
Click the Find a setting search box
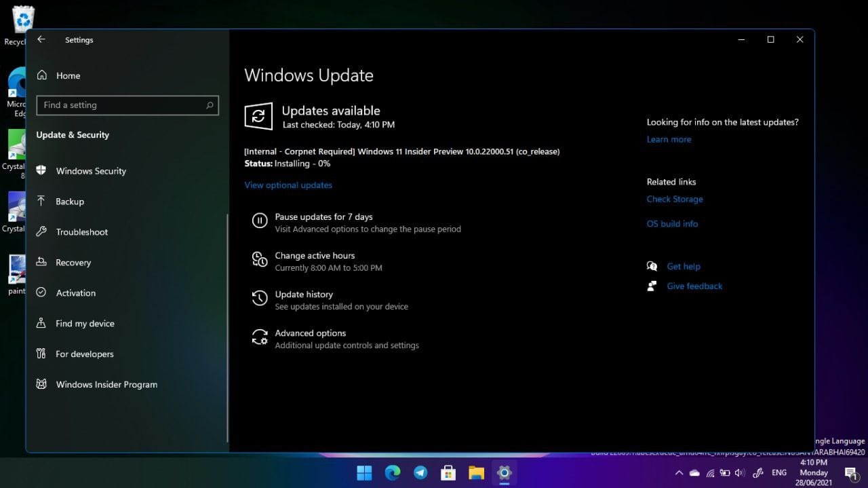127,105
